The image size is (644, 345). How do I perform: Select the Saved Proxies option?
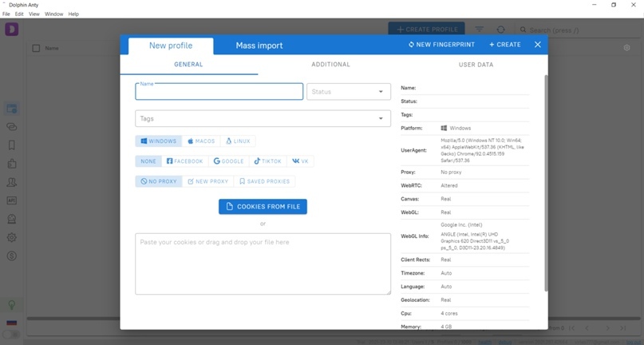click(264, 181)
